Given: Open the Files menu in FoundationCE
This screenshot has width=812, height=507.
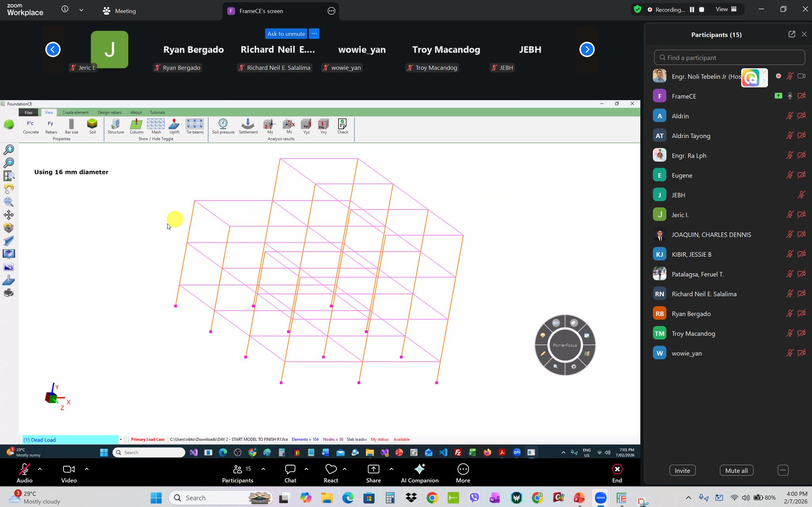Looking at the screenshot, I should [29, 113].
